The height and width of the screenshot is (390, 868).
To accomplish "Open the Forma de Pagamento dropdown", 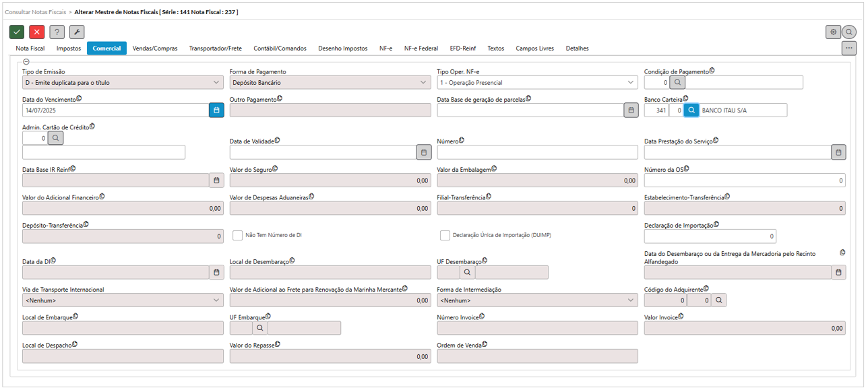I will (330, 82).
